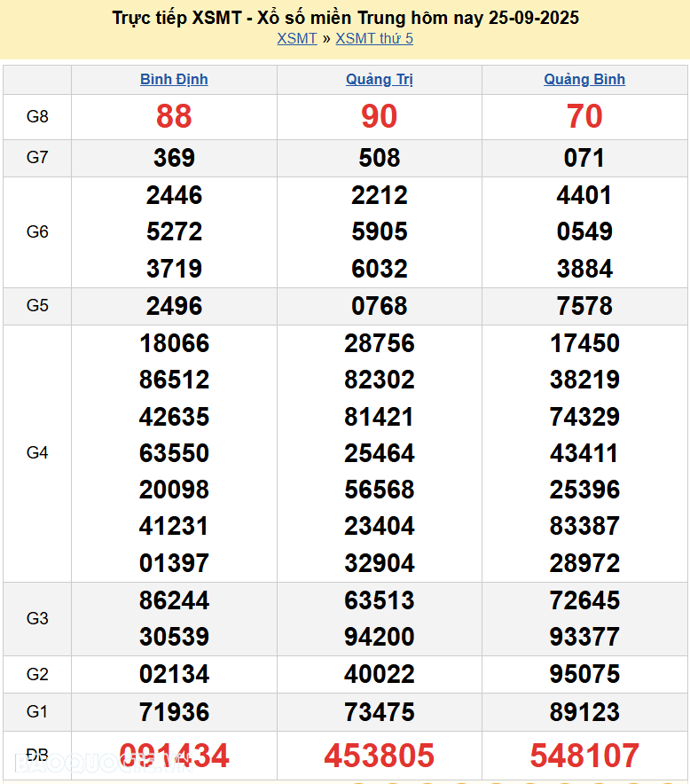Image resolution: width=690 pixels, height=784 pixels.
Task: Select the ĐB row label
Action: (37, 755)
